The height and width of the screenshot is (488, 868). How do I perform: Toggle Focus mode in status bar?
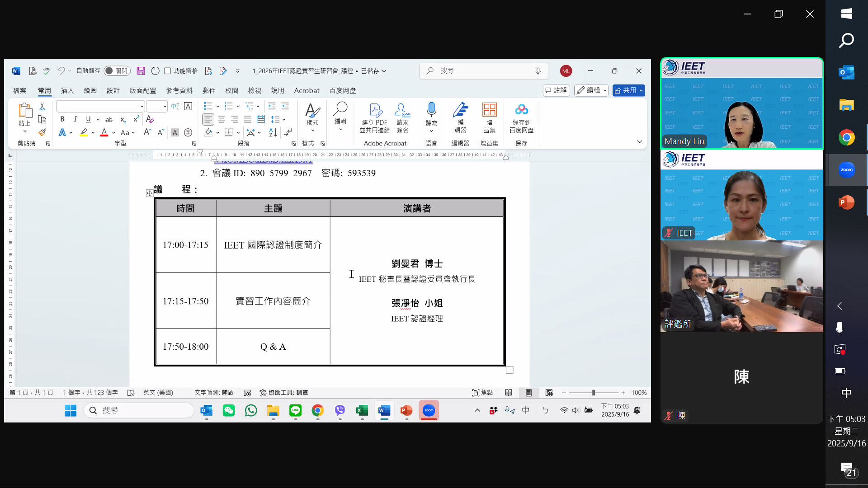click(482, 393)
